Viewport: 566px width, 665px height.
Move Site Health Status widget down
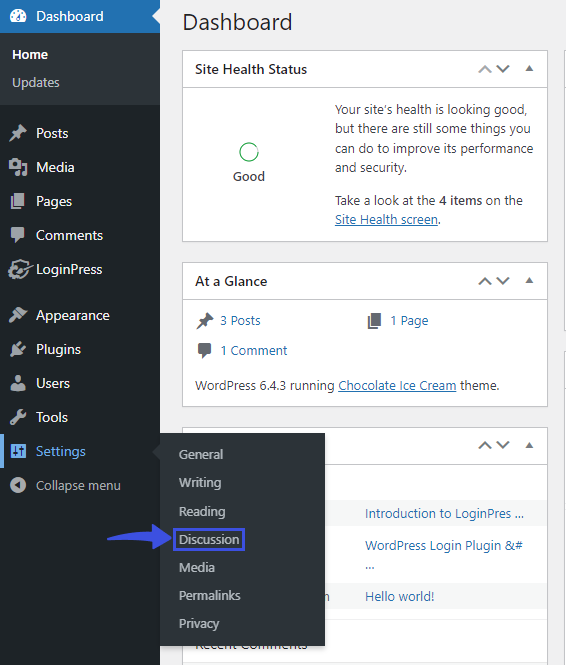(503, 69)
